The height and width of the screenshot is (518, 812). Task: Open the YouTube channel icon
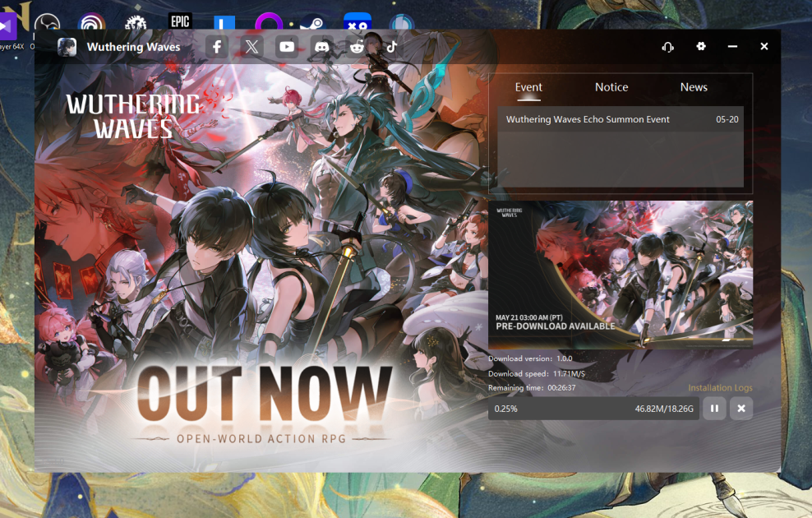287,47
